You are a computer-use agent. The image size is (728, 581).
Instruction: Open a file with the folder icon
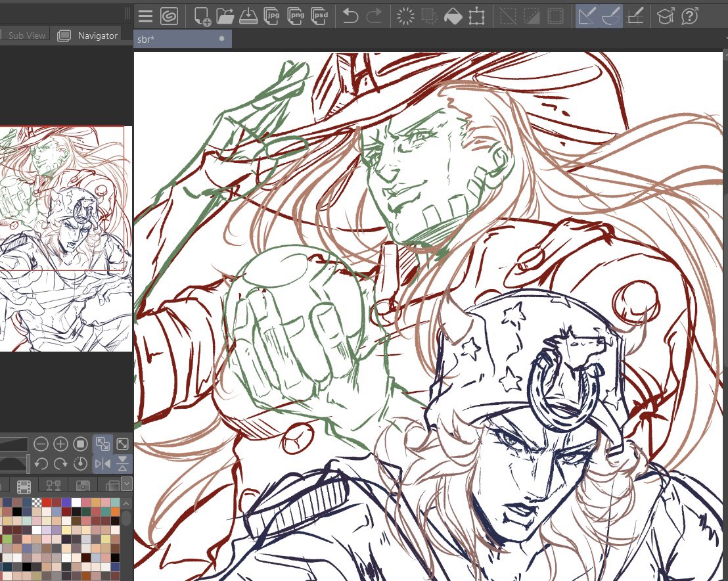pyautogui.click(x=225, y=16)
